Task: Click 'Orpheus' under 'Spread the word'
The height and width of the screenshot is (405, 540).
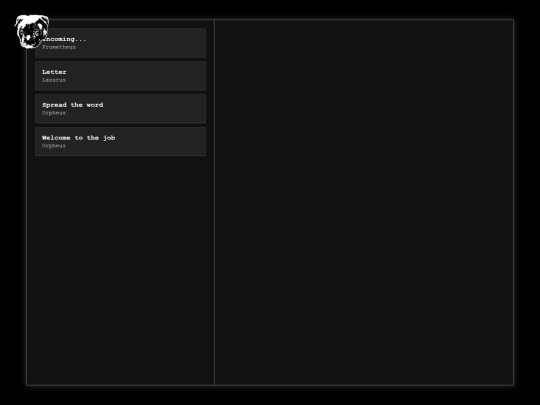Action: click(54, 113)
